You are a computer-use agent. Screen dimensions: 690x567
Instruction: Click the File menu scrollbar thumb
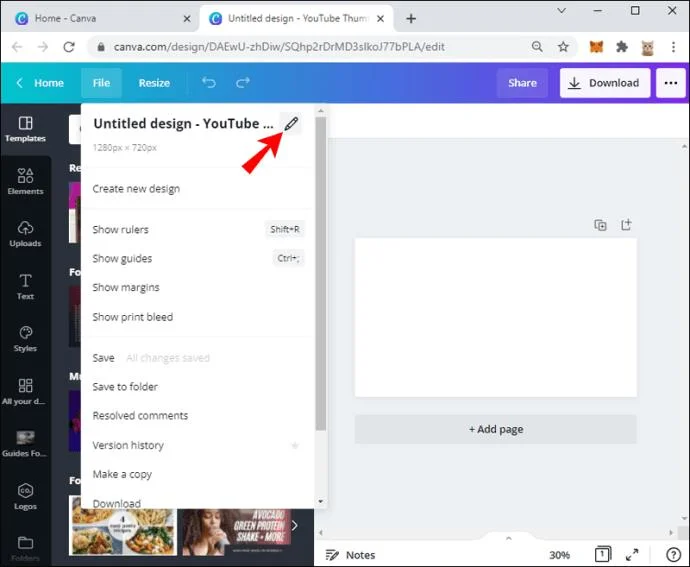321,273
